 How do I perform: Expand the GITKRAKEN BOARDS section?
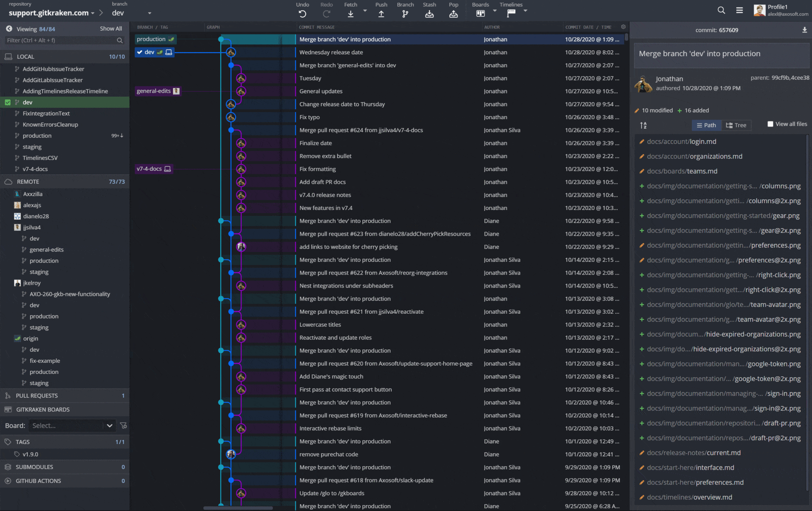65,410
